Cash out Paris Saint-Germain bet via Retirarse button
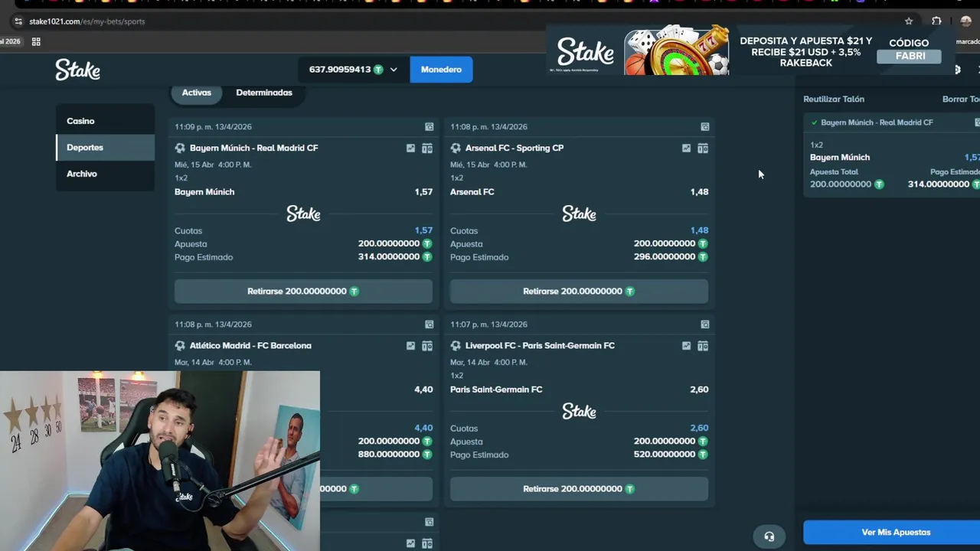Viewport: 980px width, 551px height. click(x=579, y=489)
